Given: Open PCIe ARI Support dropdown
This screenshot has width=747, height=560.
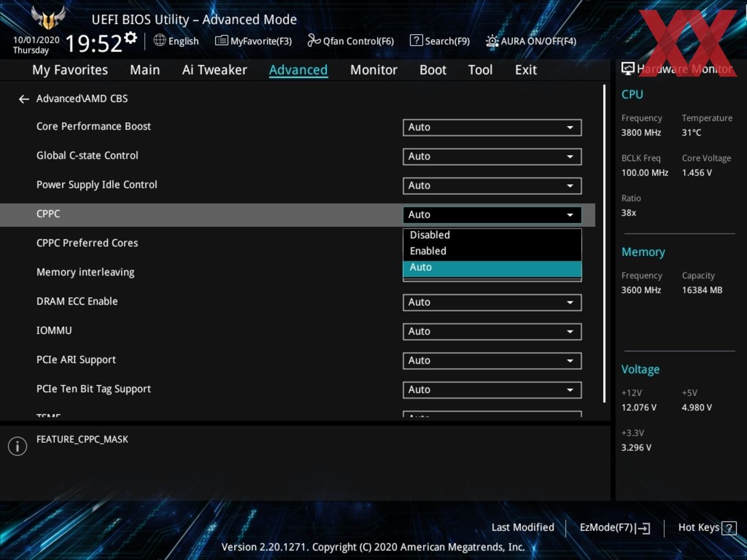Looking at the screenshot, I should coord(492,361).
